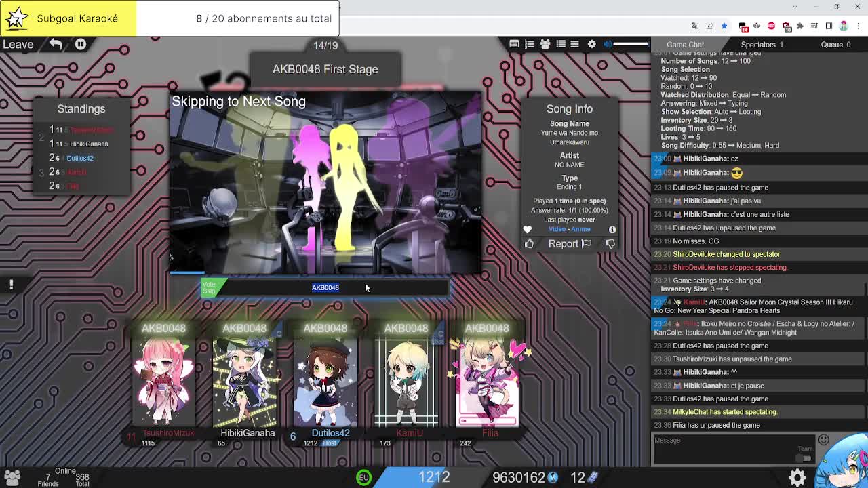Click Dutilos42 in the Standings list
This screenshot has height=488, width=868.
(80, 158)
